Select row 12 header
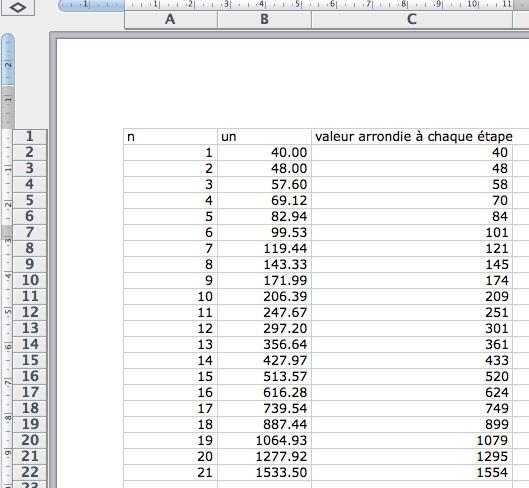 [30, 312]
